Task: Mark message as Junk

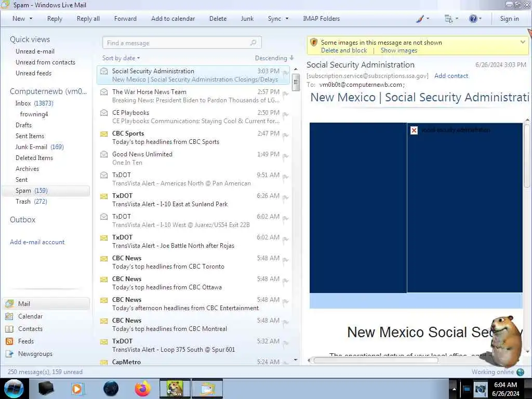Action: tap(247, 19)
